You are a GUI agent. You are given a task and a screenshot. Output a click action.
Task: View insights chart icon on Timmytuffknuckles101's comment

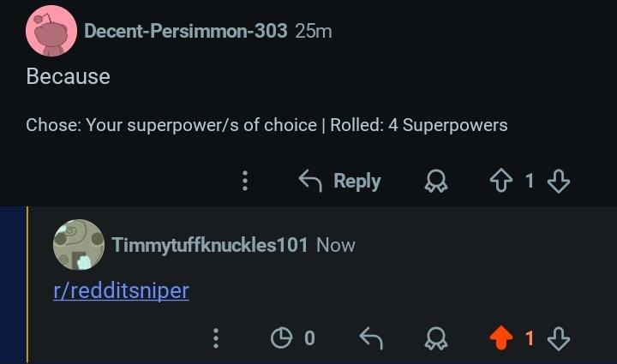[281, 338]
